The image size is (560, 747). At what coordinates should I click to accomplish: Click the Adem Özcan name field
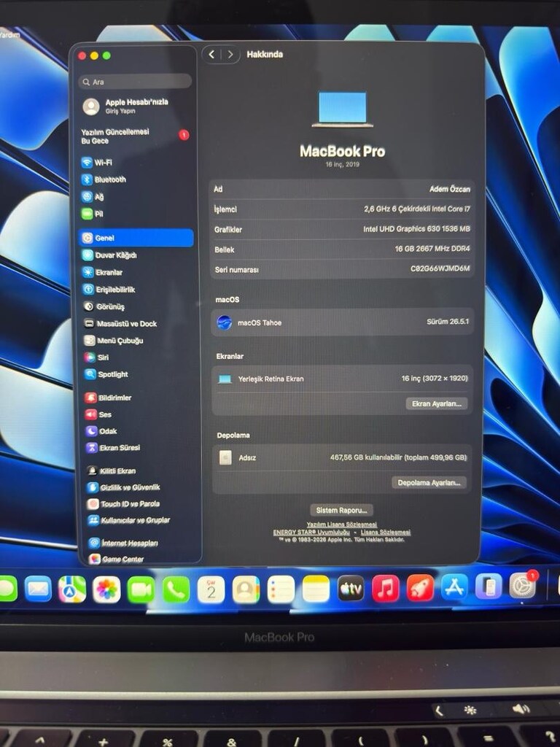pos(449,189)
